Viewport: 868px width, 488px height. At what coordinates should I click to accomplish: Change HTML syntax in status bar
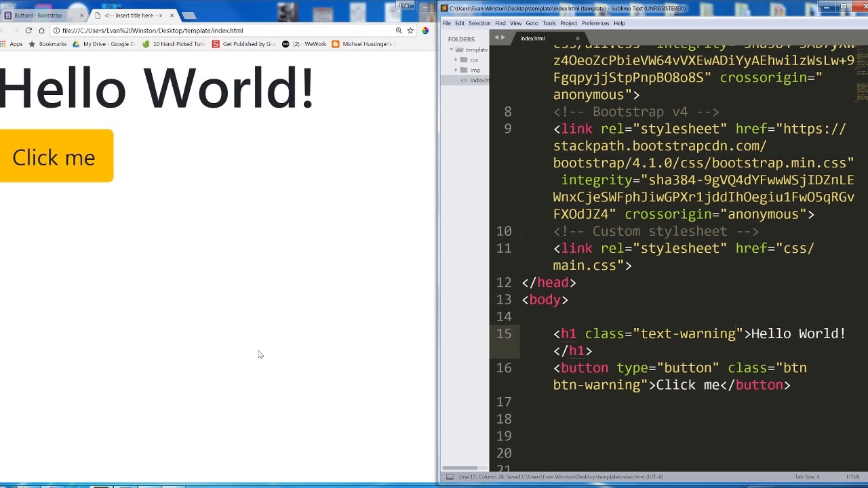click(853, 477)
